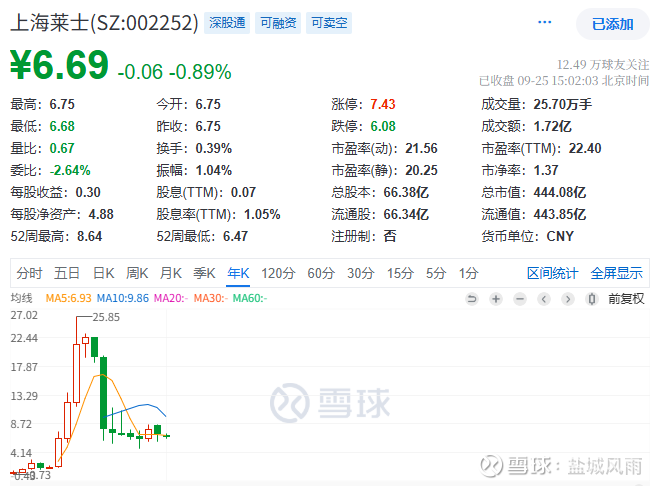Toggle the MA10:9.86 moving average label
Image resolution: width=662 pixels, height=486 pixels.
point(123,299)
